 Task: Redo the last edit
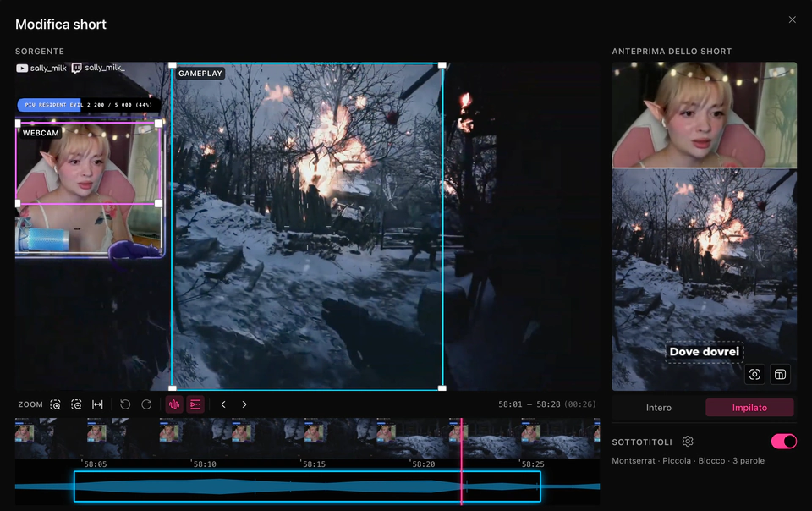[x=146, y=404]
